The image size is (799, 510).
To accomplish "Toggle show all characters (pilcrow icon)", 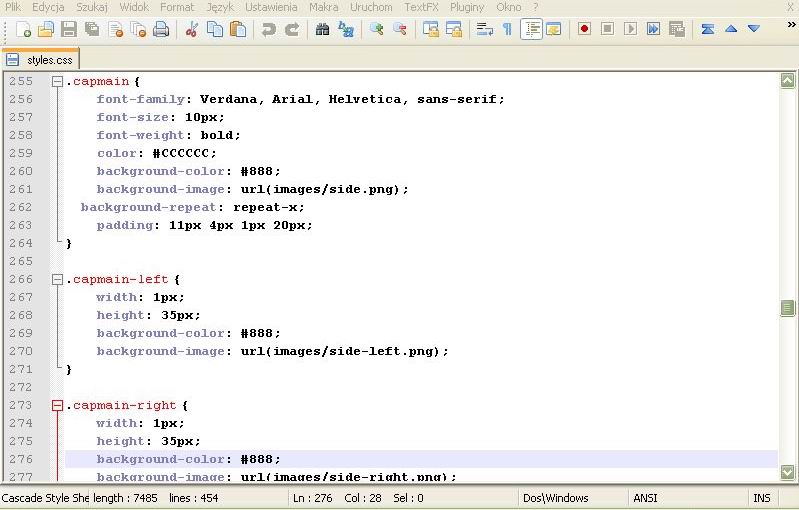I will (508, 30).
